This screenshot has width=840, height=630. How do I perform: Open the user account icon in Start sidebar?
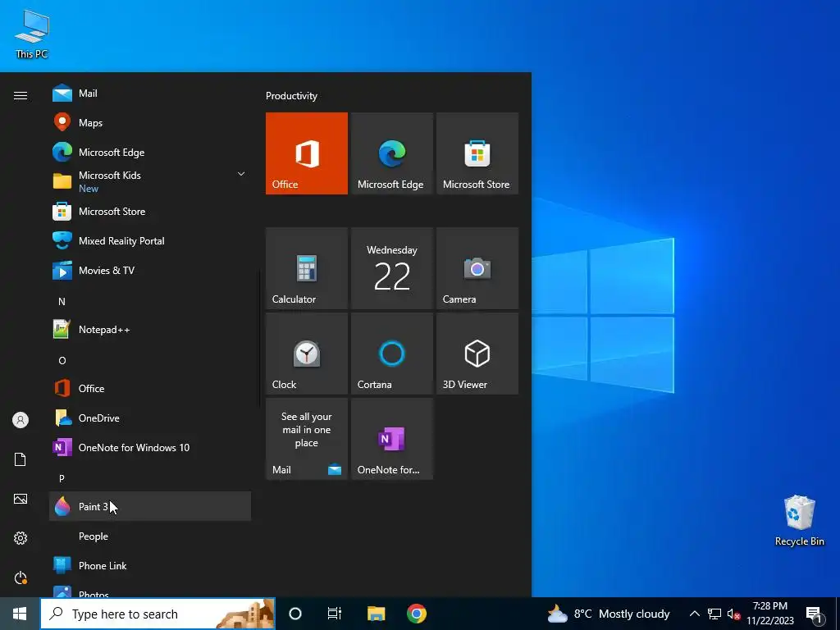(x=21, y=420)
